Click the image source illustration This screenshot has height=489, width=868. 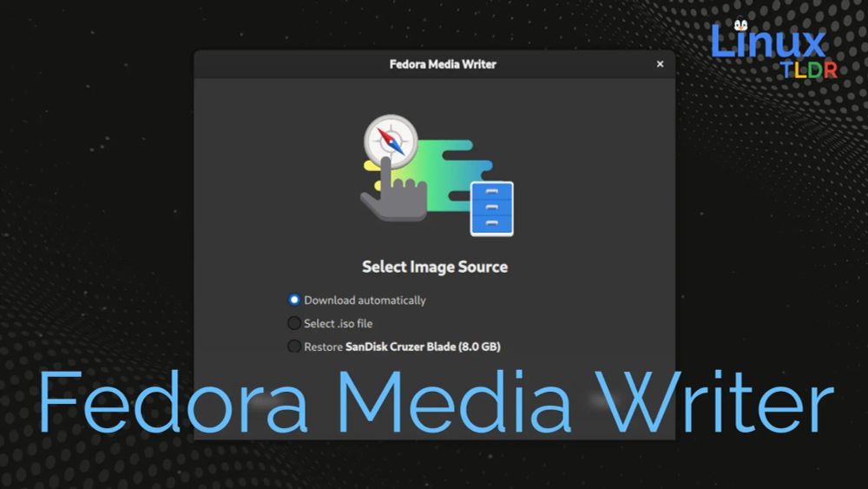click(437, 175)
